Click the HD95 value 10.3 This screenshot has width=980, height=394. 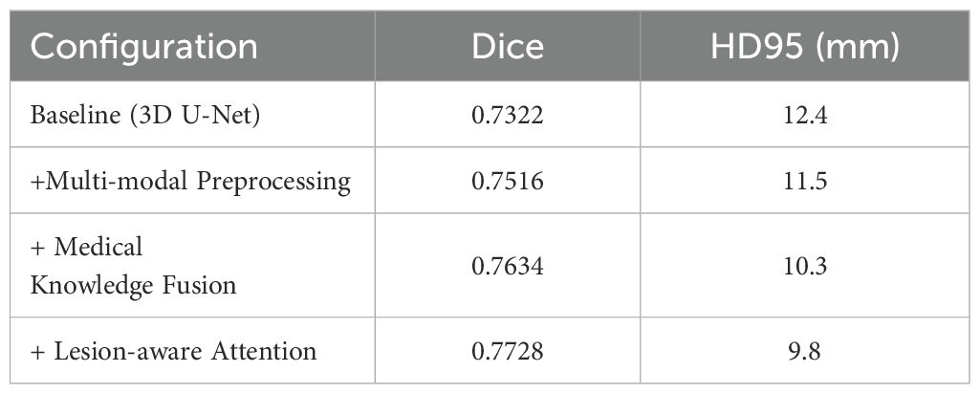(x=805, y=267)
